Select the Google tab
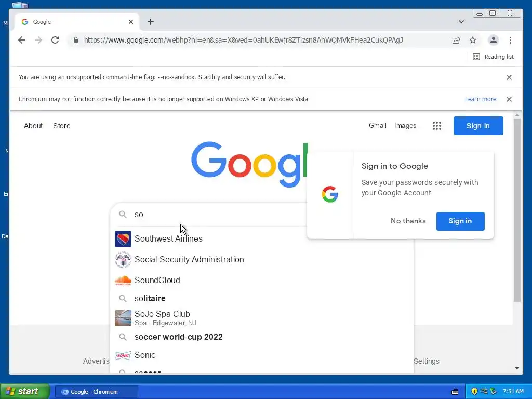532x399 pixels. tap(77, 22)
